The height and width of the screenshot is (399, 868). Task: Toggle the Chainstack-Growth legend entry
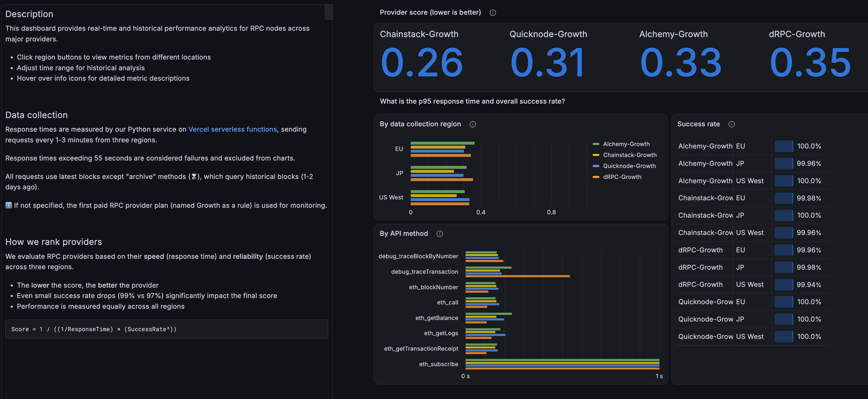pos(630,155)
